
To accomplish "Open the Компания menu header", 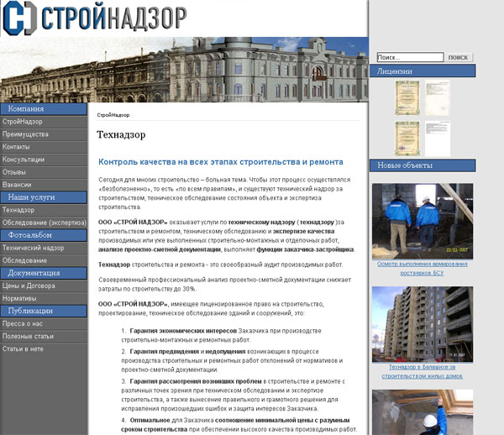I will (44, 109).
